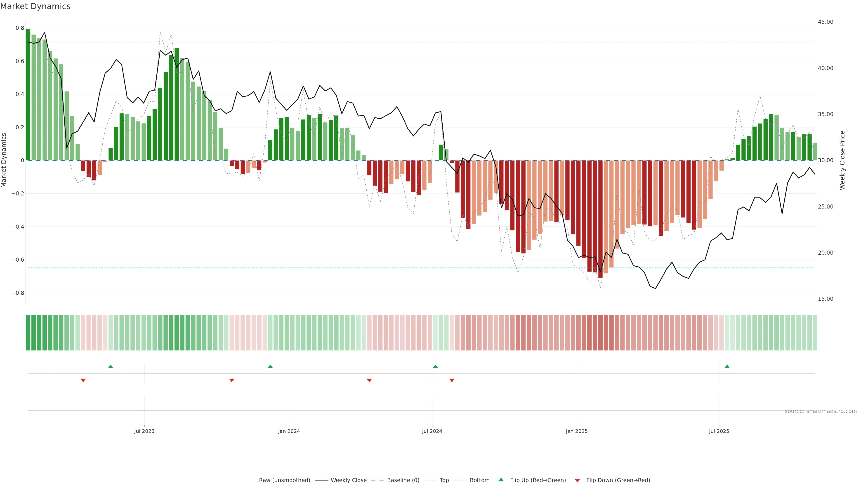Click the flip-down marker before Jan 2024
This screenshot has height=488, width=868.
point(231,380)
